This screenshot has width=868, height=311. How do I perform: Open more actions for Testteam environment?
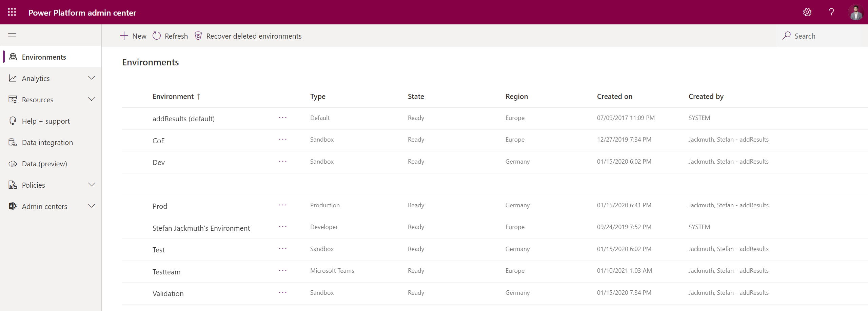coord(283,271)
